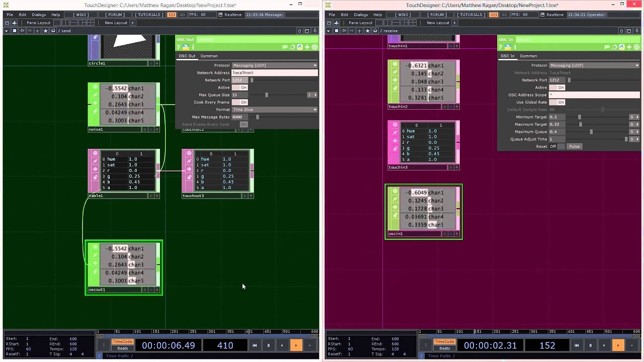644x362 pixels.
Task: Click the info icon in OSC Out panel
Action: point(193,47)
